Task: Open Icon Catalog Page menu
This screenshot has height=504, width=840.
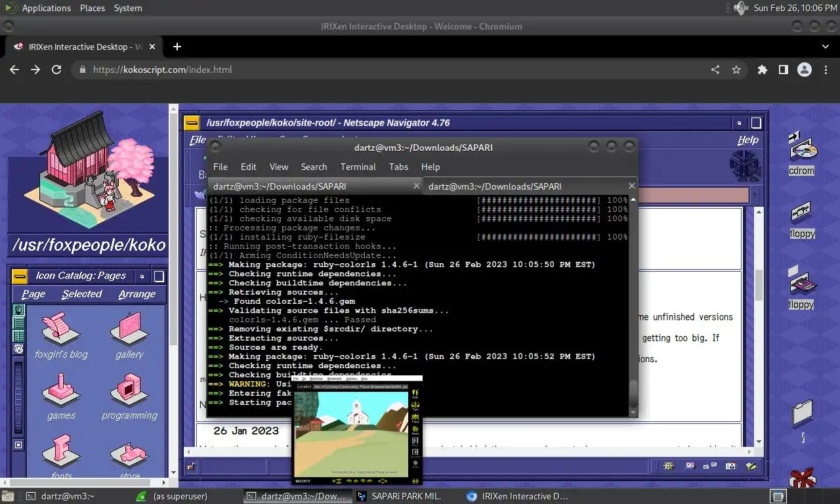Action: point(33,294)
